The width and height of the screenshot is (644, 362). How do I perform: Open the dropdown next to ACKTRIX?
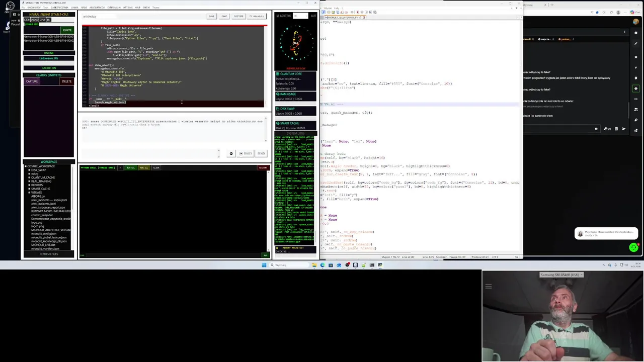[300, 16]
